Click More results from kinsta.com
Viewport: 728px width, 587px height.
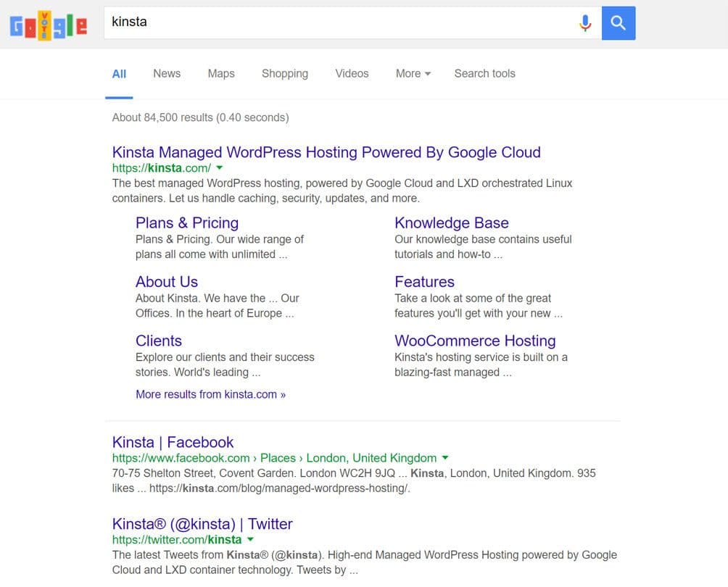click(210, 394)
